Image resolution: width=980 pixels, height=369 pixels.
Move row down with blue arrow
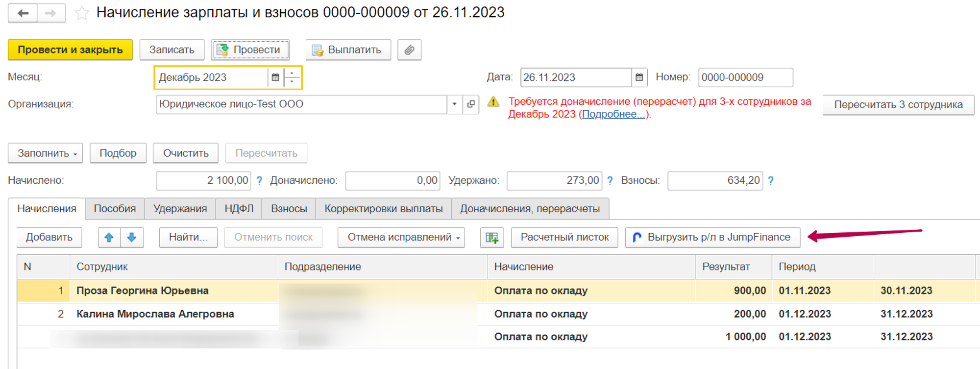pyautogui.click(x=132, y=237)
